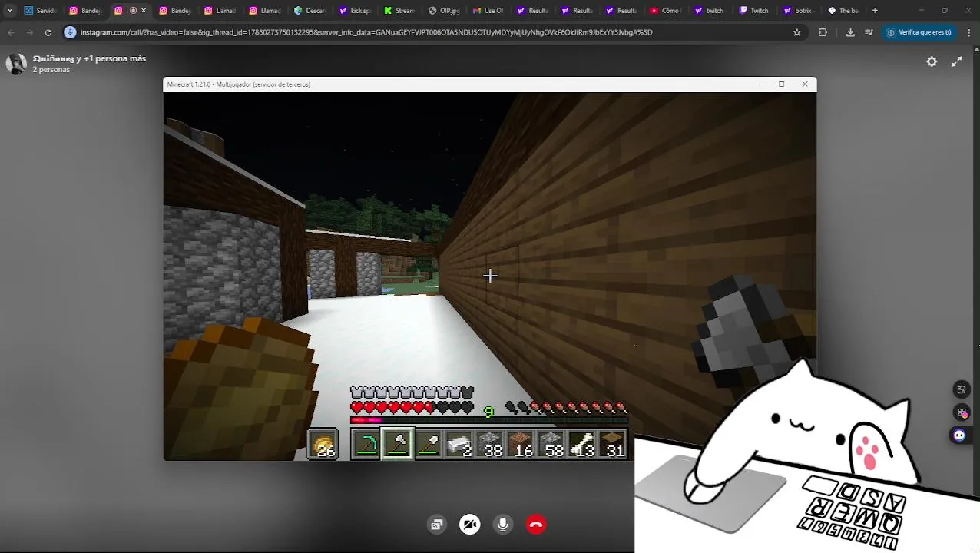Screen dimensions: 980x553
Task: Click the caller profile avatar
Action: coord(16,64)
